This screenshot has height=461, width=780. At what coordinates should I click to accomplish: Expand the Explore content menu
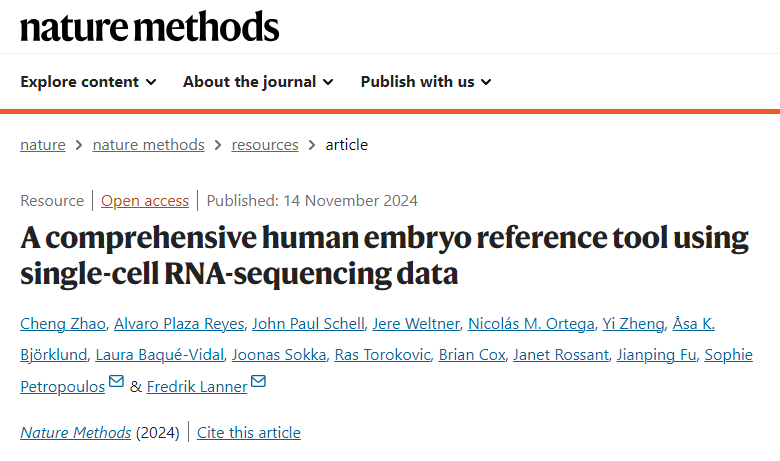(89, 82)
